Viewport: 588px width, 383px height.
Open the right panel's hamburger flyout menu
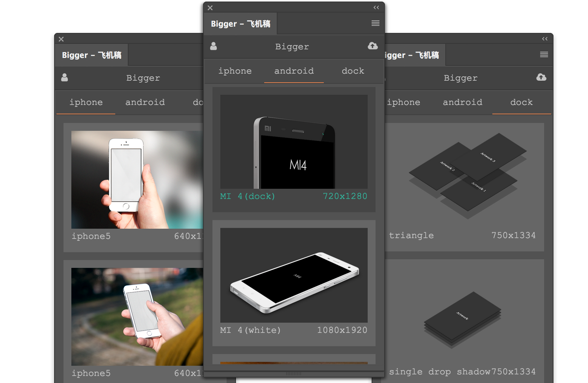[544, 55]
